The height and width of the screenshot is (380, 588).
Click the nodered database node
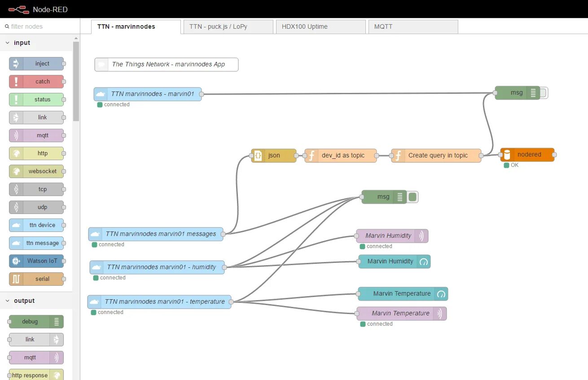tap(527, 155)
